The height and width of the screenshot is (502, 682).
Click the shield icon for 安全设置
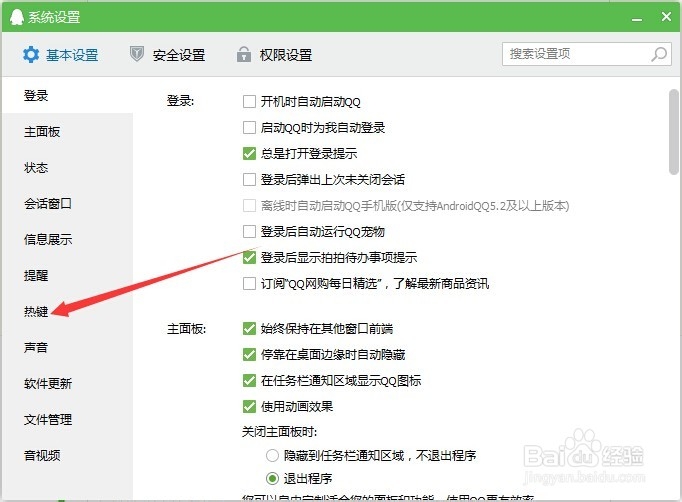pos(137,54)
